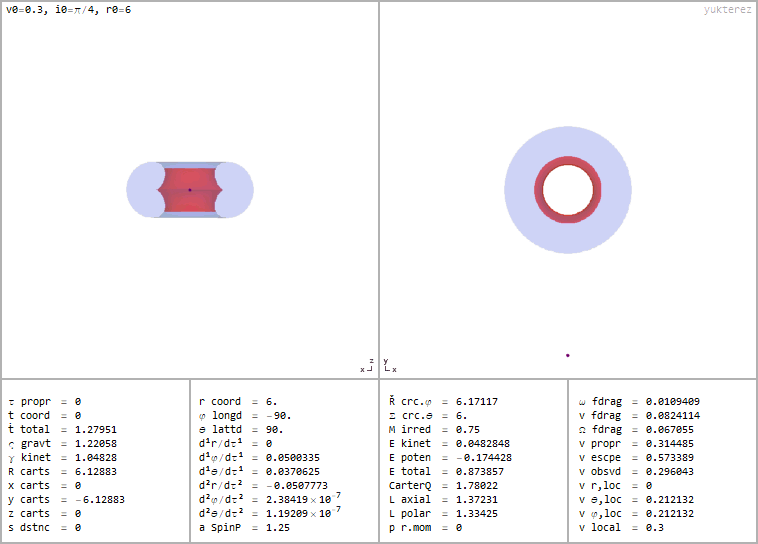Select the v fdrag value 0.0824114
758x544 pixels.
673,416
